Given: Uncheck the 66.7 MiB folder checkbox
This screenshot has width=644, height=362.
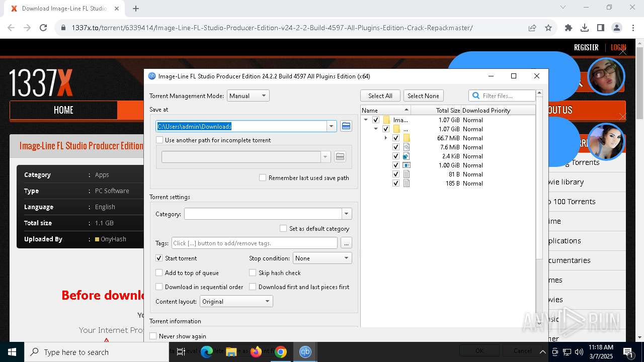Looking at the screenshot, I should point(396,138).
